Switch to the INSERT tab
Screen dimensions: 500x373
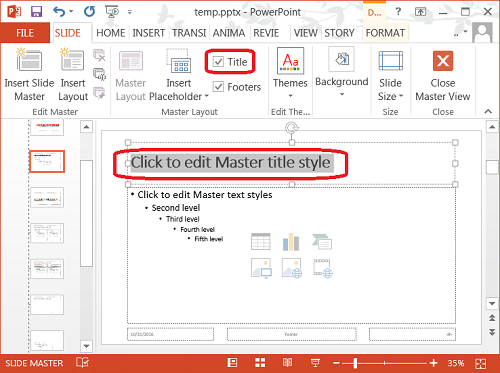coord(149,33)
